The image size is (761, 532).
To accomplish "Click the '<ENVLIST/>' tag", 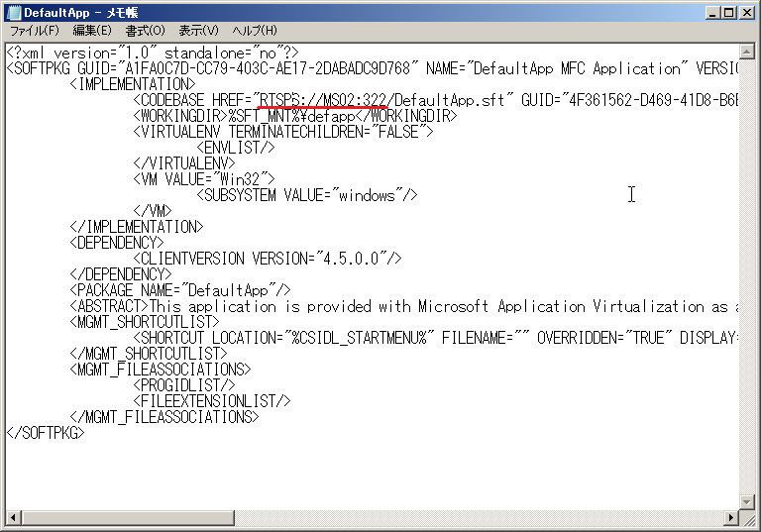I will [x=236, y=148].
